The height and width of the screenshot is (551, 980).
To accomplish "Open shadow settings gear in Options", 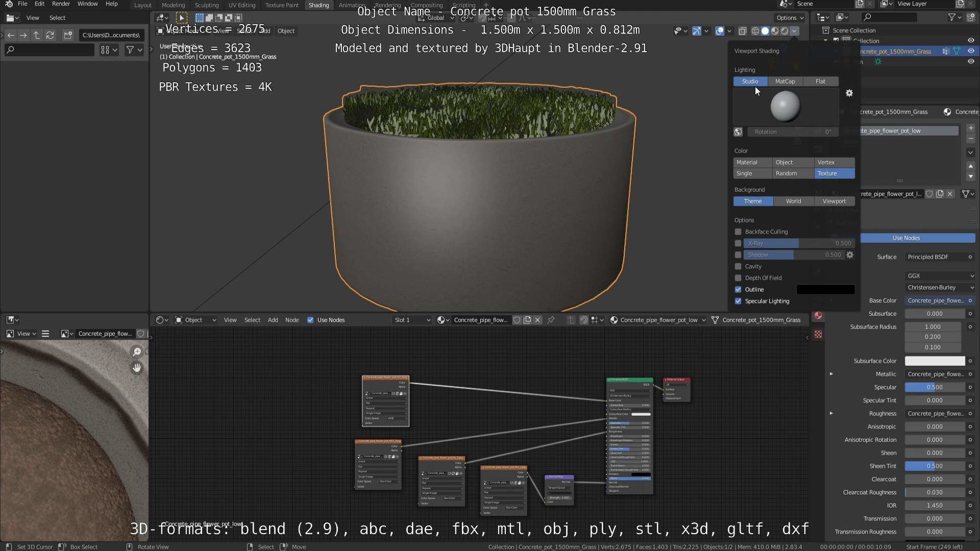I will [x=850, y=255].
